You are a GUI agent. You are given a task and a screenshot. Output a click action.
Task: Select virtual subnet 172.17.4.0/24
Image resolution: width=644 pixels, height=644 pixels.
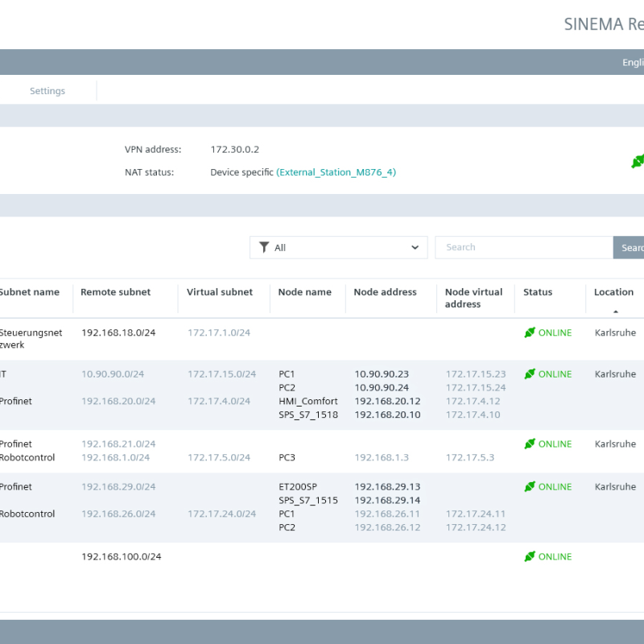[x=219, y=401]
